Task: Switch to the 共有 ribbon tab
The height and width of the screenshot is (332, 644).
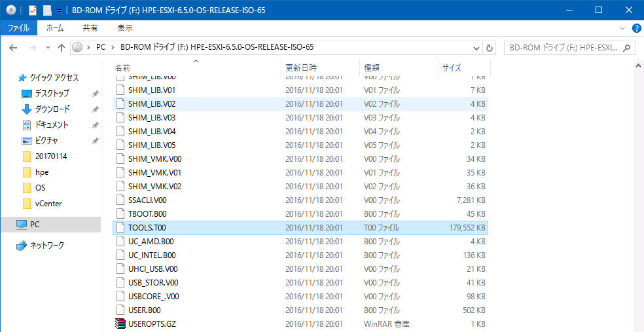Action: coord(90,28)
